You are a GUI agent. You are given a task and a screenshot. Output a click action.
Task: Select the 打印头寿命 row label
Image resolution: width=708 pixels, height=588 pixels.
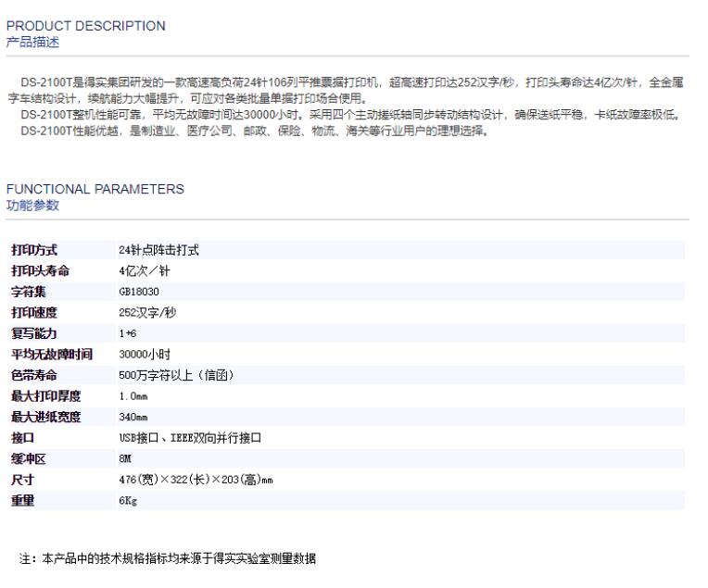pos(39,271)
